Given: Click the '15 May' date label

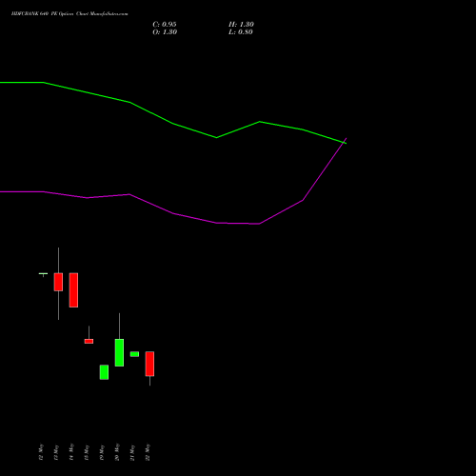Looking at the screenshot, I should click(87, 452).
